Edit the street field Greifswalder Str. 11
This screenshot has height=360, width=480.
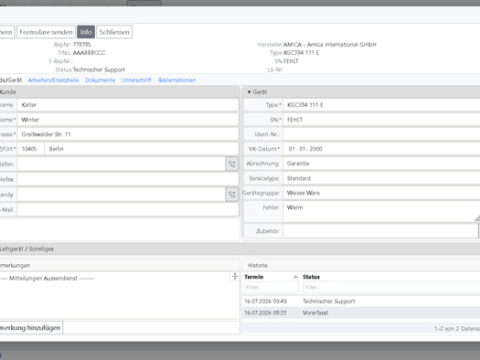[128, 134]
